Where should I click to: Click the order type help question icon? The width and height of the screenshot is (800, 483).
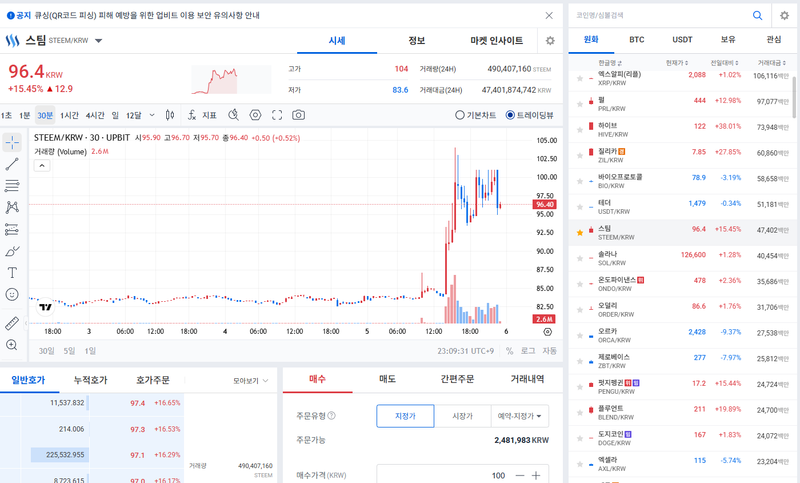(x=332, y=416)
